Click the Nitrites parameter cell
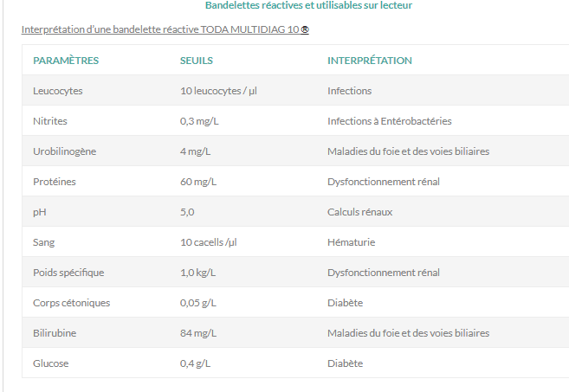This screenshot has height=392, width=569. click(50, 121)
